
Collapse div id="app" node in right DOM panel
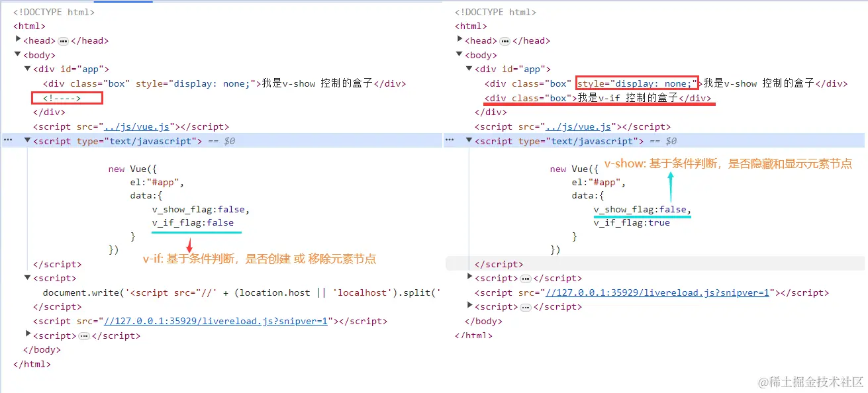point(469,69)
